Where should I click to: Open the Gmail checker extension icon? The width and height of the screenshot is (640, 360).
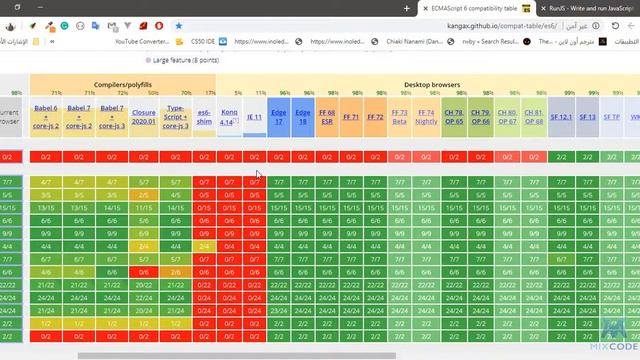pos(112,27)
